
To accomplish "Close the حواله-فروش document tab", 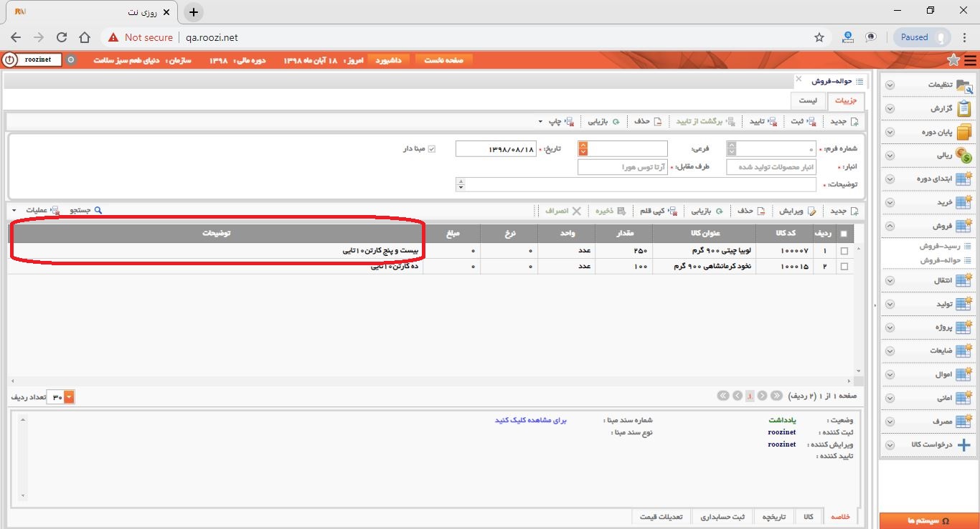I will (x=798, y=79).
